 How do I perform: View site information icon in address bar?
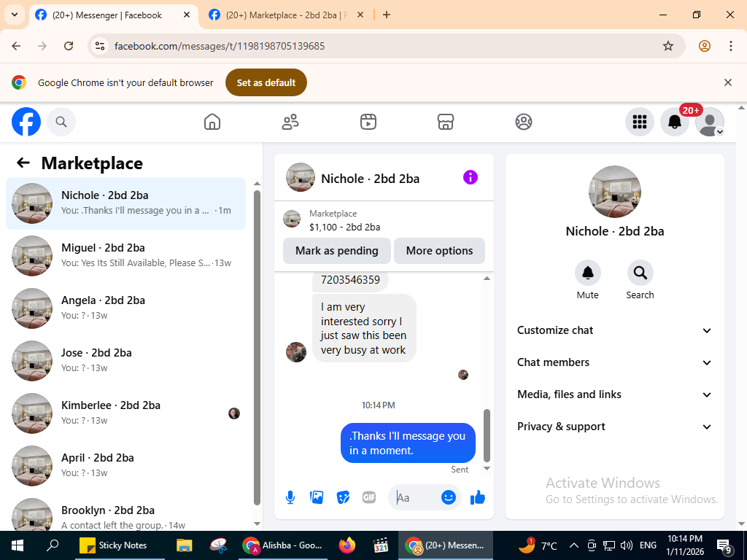pos(99,46)
